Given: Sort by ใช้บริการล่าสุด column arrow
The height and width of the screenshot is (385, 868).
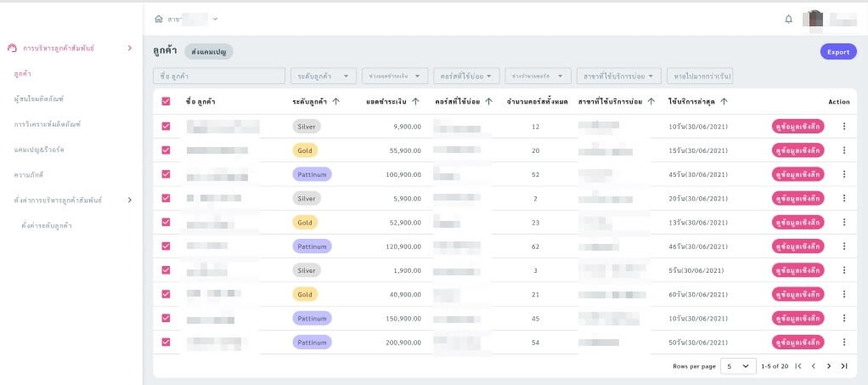Looking at the screenshot, I should [724, 101].
